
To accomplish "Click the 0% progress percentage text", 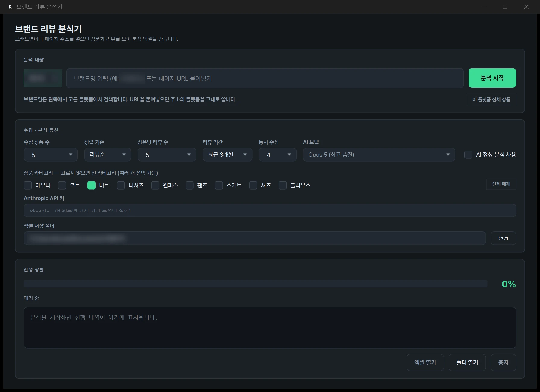I will tap(509, 284).
